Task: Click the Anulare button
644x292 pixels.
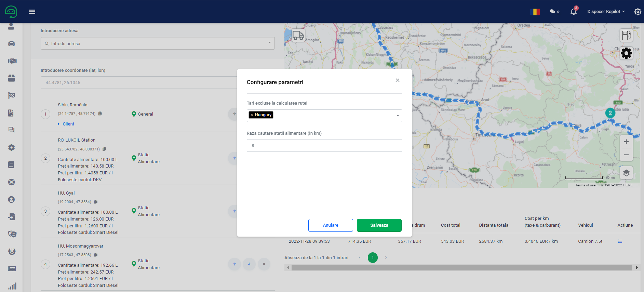Action: pos(331,225)
